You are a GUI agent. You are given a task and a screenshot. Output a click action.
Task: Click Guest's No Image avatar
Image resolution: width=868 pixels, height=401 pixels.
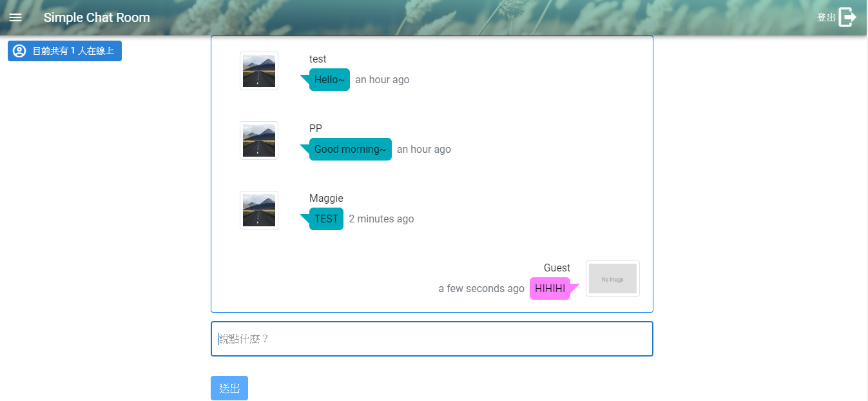tap(612, 279)
